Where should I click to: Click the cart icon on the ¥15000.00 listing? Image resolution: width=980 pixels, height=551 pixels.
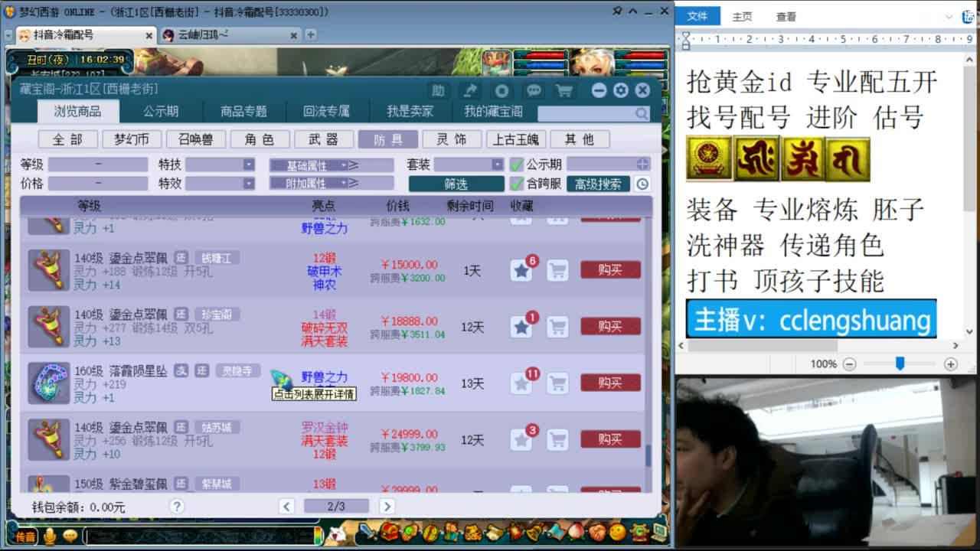point(558,270)
